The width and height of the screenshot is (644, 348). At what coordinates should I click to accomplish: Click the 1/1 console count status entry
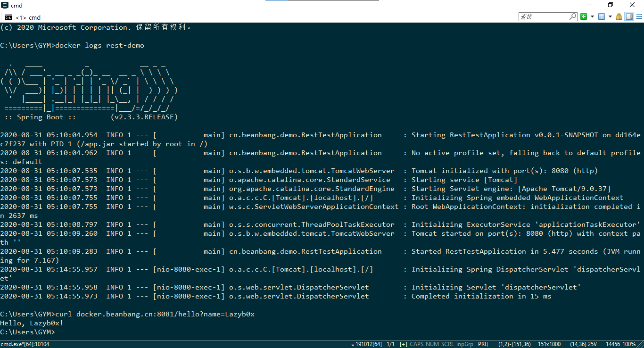point(390,344)
